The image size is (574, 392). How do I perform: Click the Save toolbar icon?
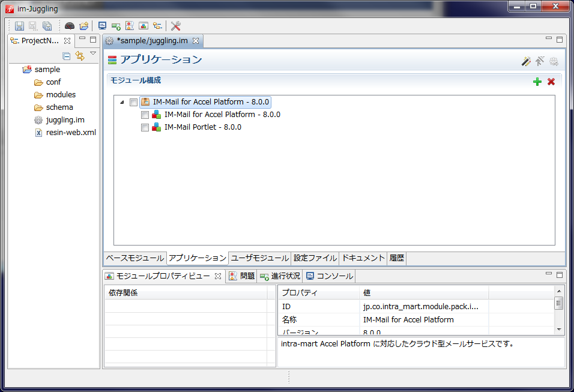point(19,26)
